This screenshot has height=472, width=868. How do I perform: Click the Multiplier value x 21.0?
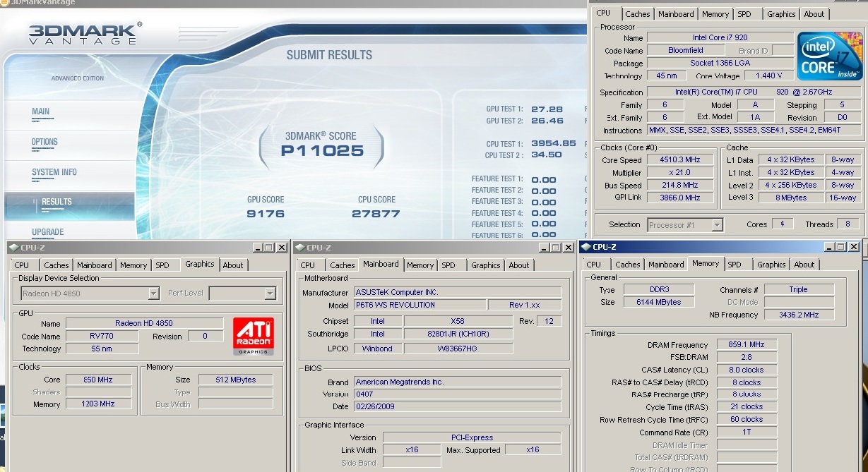coord(680,173)
